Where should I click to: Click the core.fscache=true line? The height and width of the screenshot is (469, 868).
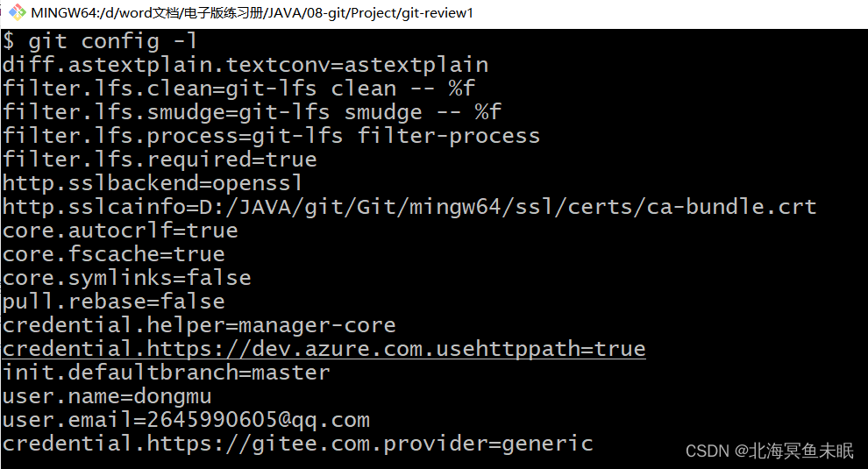pos(113,255)
